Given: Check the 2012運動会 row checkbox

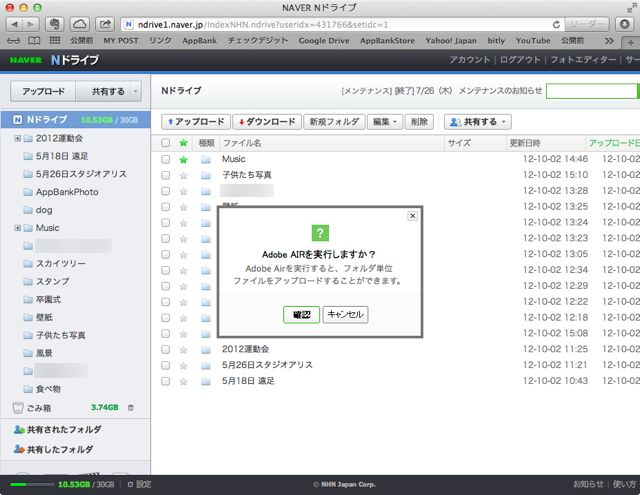Looking at the screenshot, I should pos(165,349).
